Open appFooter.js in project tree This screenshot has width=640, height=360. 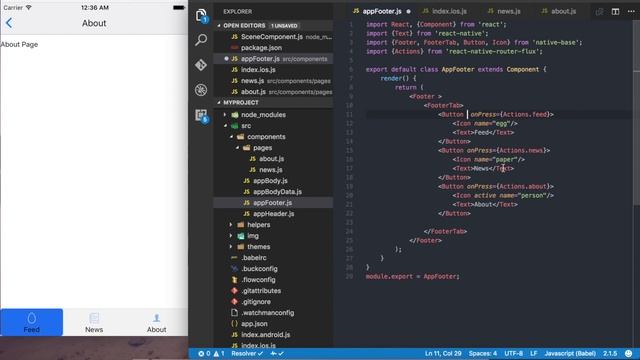tap(273, 203)
